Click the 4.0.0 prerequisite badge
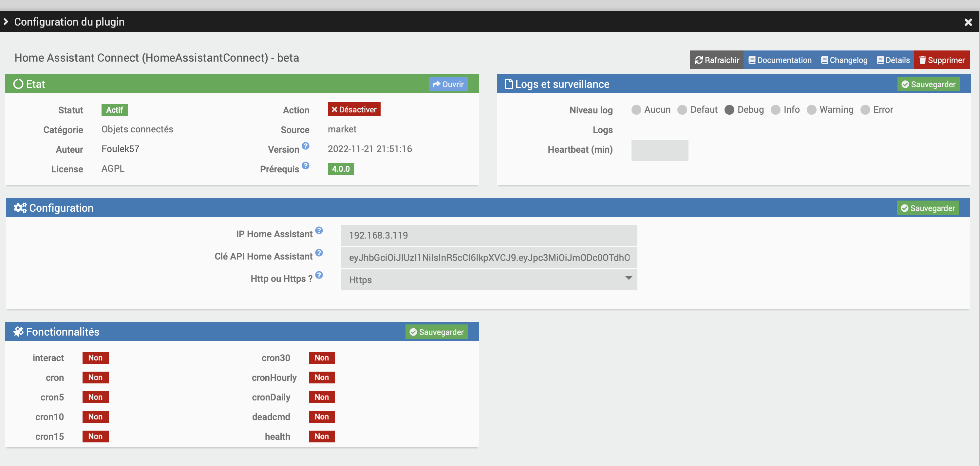Screen dimensions: 980x466 coord(341,169)
